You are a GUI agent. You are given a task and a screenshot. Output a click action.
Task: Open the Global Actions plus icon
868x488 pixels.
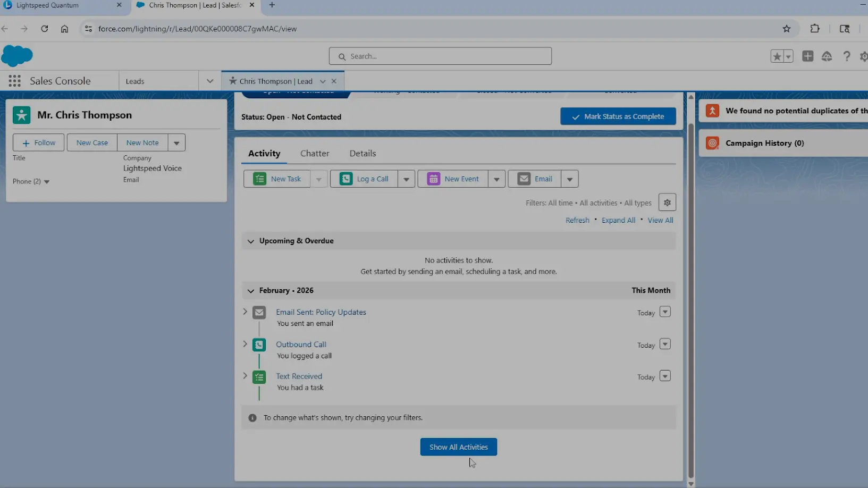[808, 56]
